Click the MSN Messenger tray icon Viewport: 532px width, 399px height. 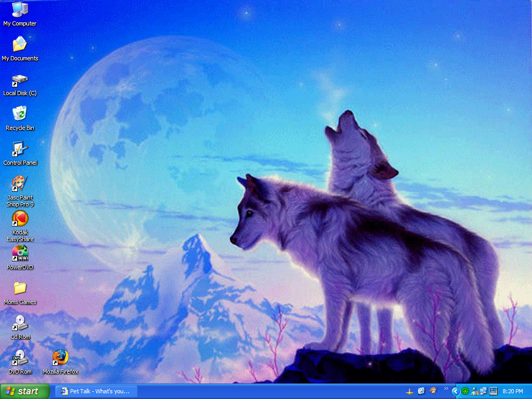point(474,391)
